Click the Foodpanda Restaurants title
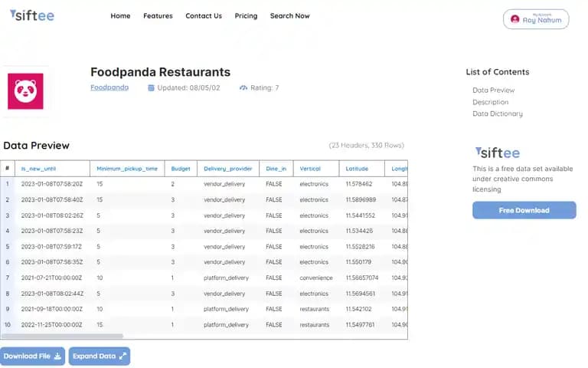This screenshot has width=588, height=368. pyautogui.click(x=161, y=72)
